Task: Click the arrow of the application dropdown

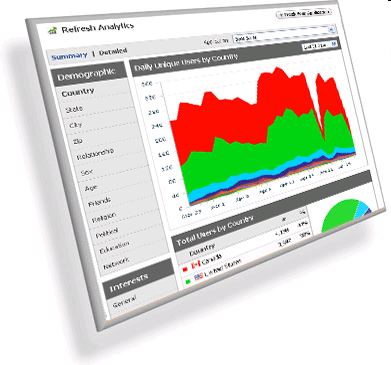Action: click(x=331, y=30)
